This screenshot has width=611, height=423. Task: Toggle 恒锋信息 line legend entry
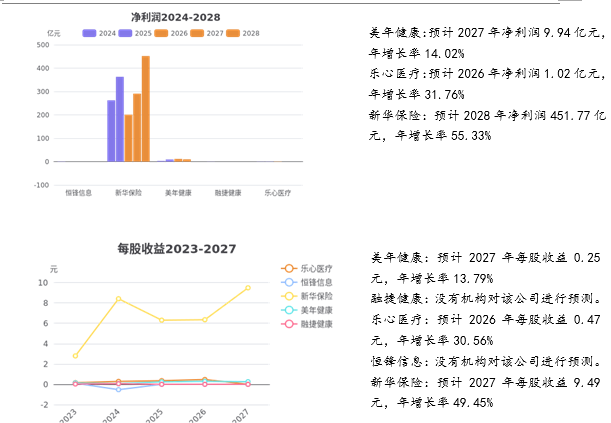coord(307,282)
